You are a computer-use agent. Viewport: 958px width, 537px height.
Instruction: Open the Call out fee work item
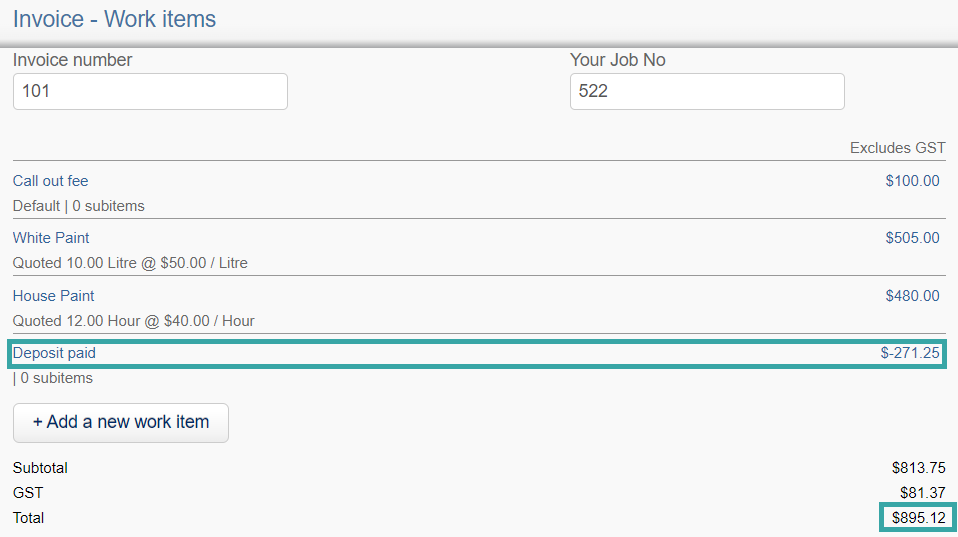(51, 181)
